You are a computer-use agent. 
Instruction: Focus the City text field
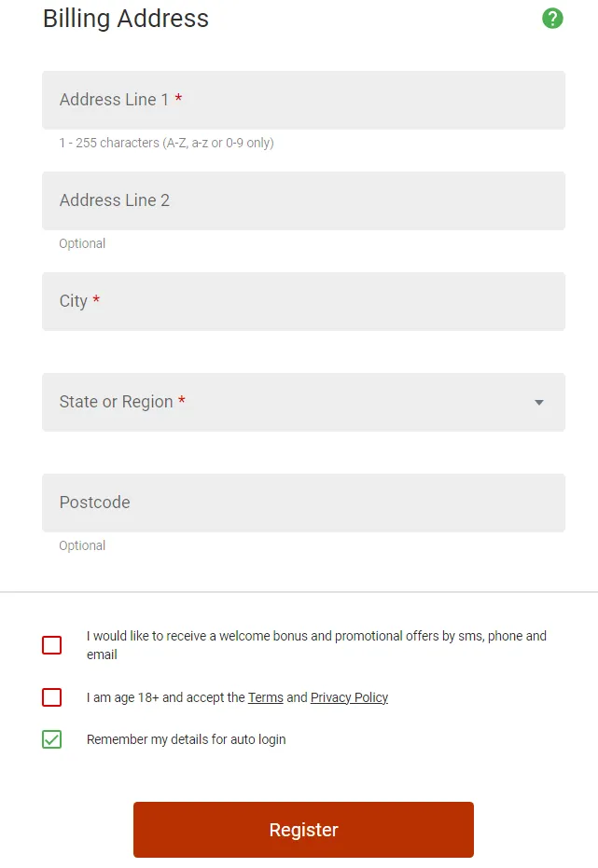pyautogui.click(x=303, y=301)
